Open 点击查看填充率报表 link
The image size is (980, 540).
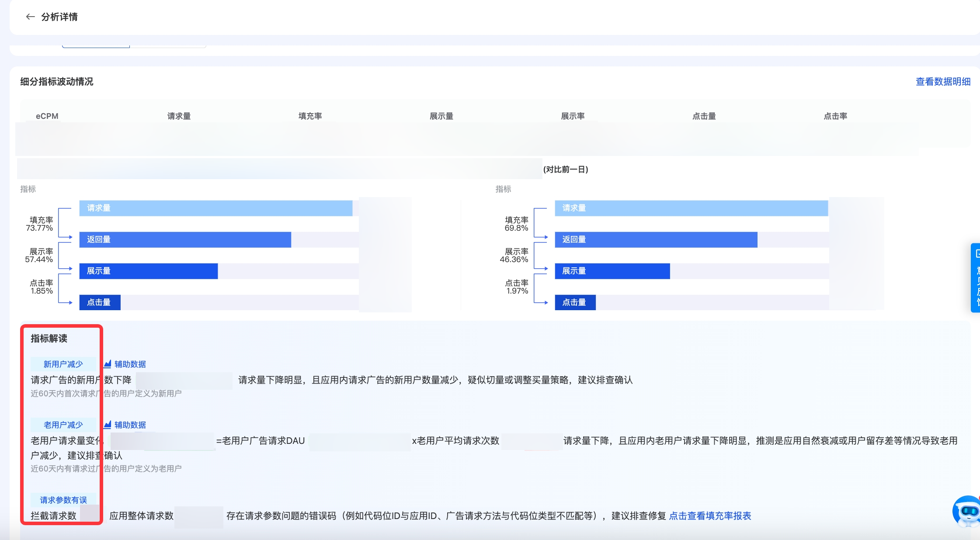coord(710,516)
